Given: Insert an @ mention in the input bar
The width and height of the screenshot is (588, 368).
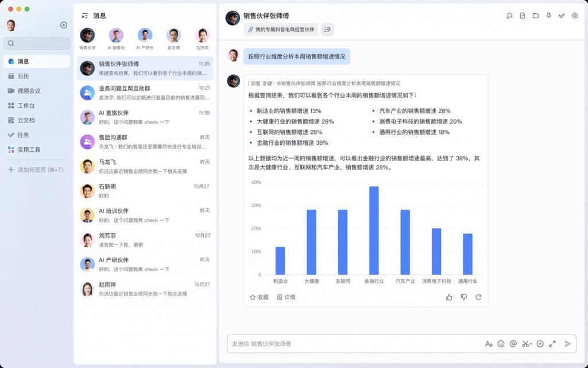Looking at the screenshot, I should 513,343.
